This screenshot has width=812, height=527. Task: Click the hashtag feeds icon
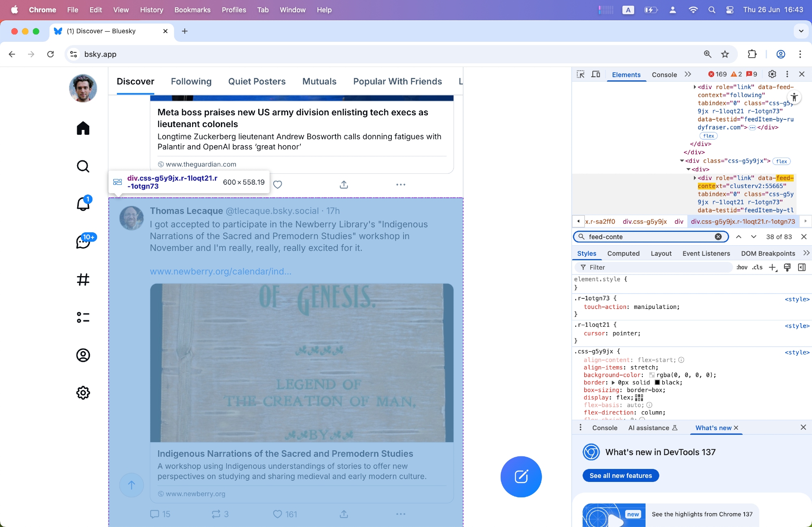tap(83, 279)
